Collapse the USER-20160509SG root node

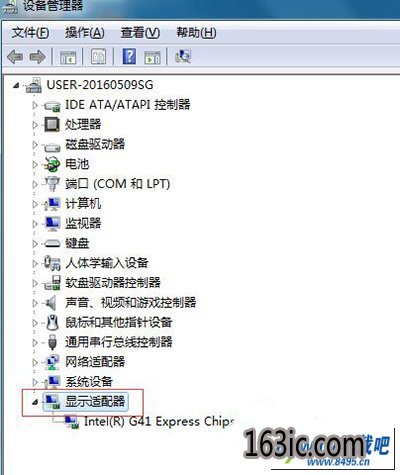[x=16, y=85]
